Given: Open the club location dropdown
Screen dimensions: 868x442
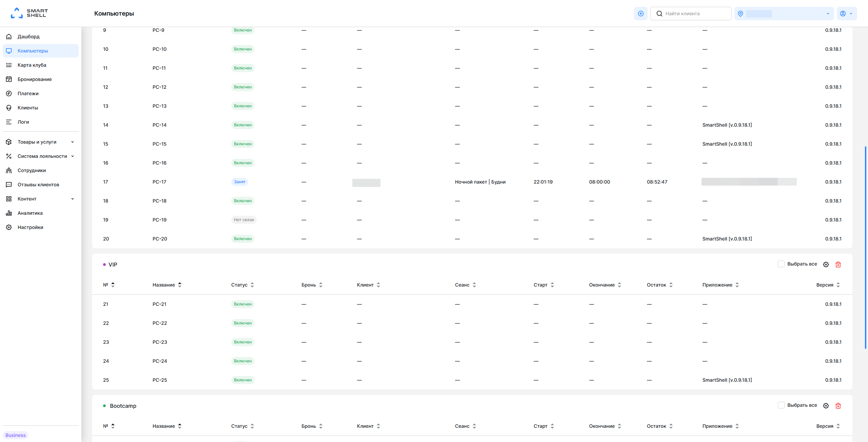Looking at the screenshot, I should click(784, 14).
